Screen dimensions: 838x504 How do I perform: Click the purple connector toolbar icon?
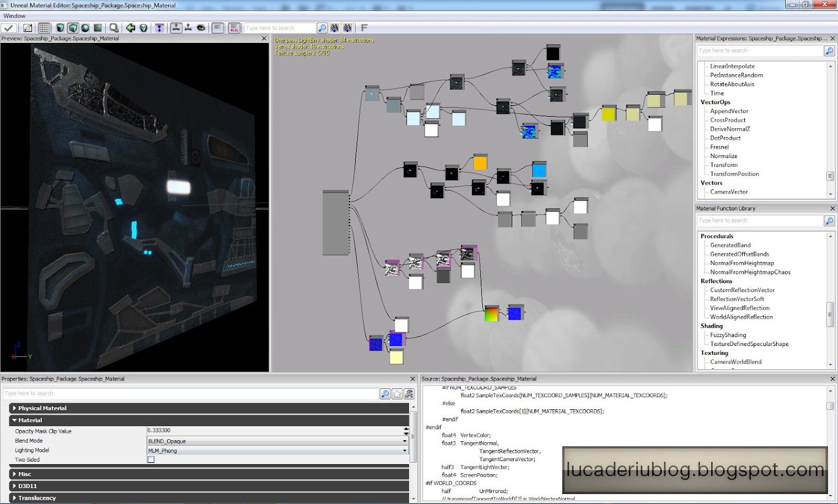pos(160,28)
